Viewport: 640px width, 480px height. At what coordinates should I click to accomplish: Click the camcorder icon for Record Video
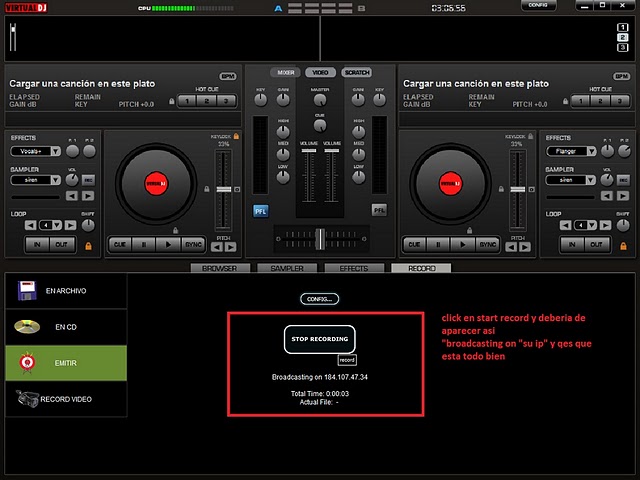coord(27,398)
